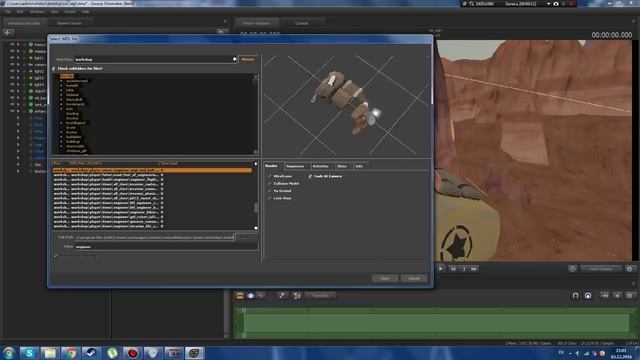Jump to the previous frame button
Screen dimensions: 640x360
(453, 269)
